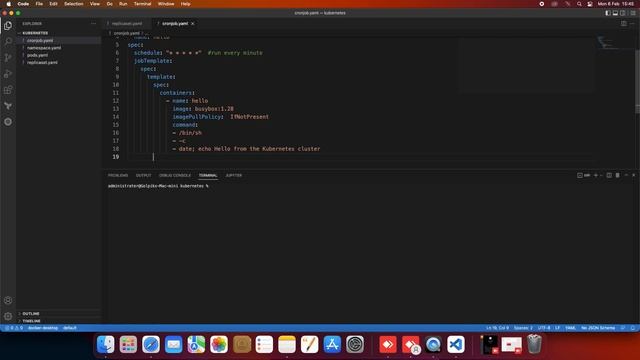
Task: Split the terminal panel
Action: coord(609,175)
